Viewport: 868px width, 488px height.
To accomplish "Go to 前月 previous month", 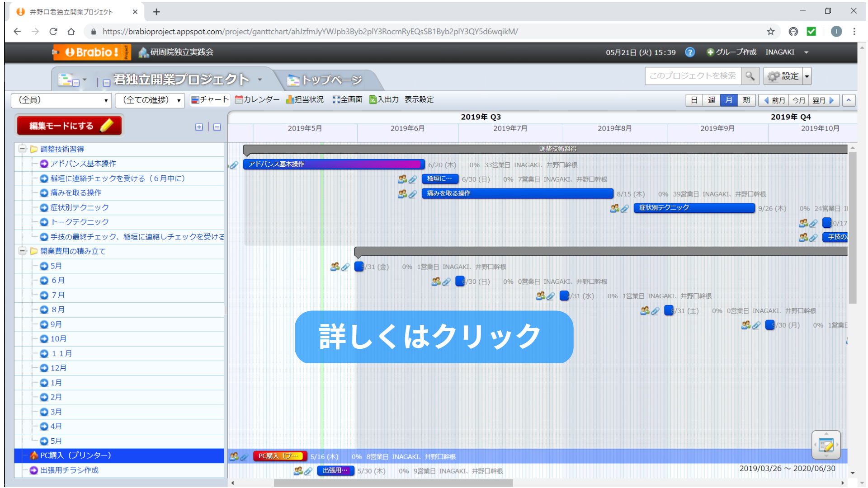I will coord(774,100).
